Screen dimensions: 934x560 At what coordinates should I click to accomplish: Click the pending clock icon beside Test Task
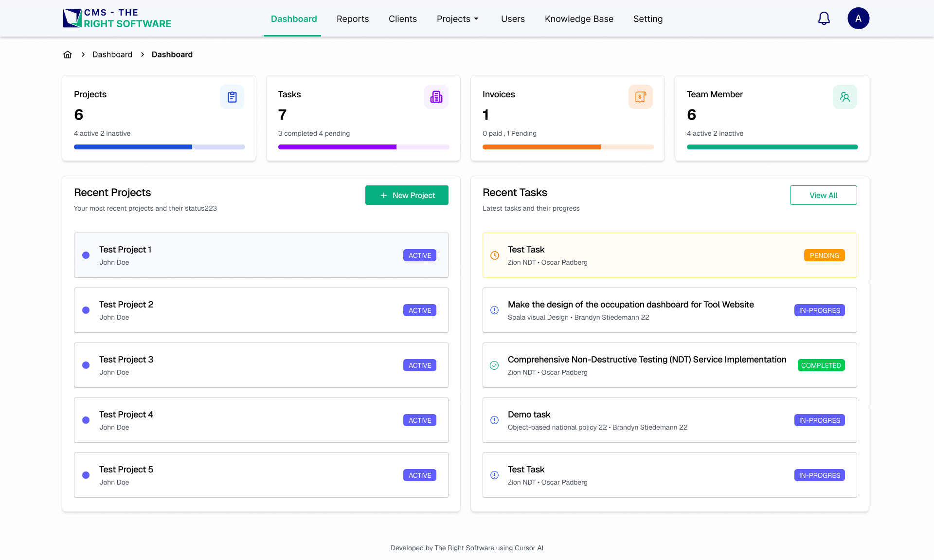coord(494,255)
